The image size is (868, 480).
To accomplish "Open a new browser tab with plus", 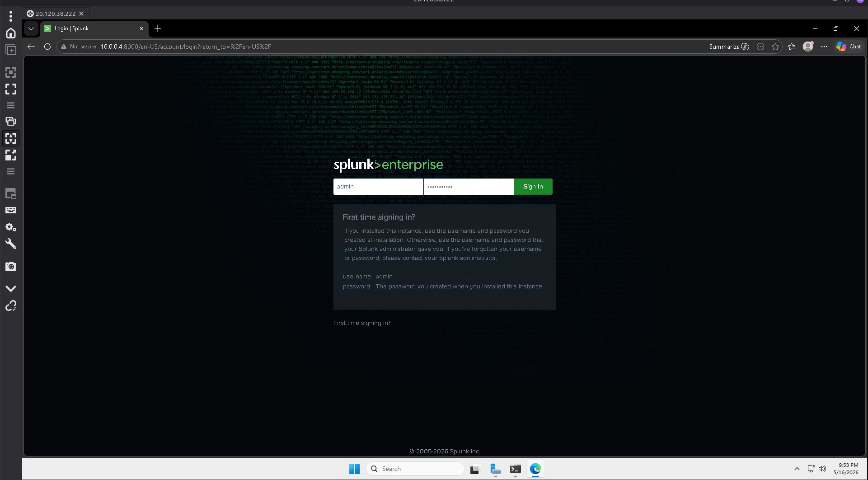I will pyautogui.click(x=158, y=28).
